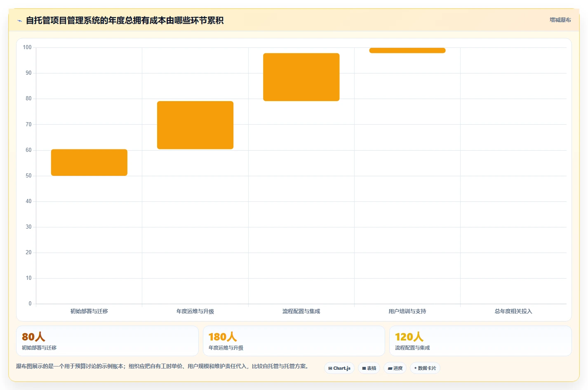Select the Chart.js chip

[x=339, y=368]
